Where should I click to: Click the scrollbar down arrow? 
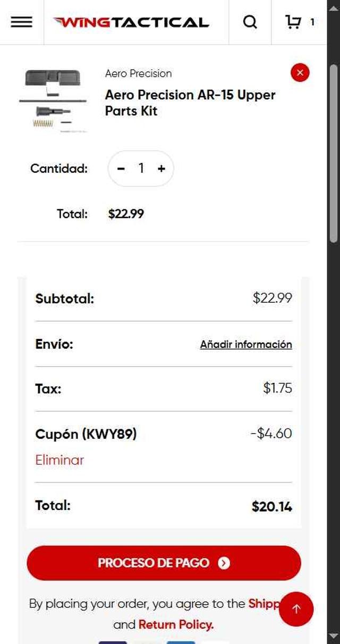(x=334, y=637)
